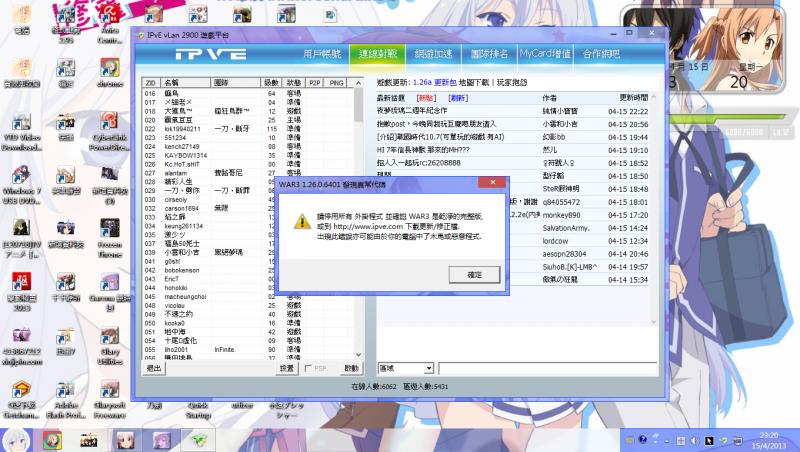Image resolution: width=800 pixels, height=452 pixels.
Task: Open the forum topic starting with [介紹]
Action: (x=440, y=137)
